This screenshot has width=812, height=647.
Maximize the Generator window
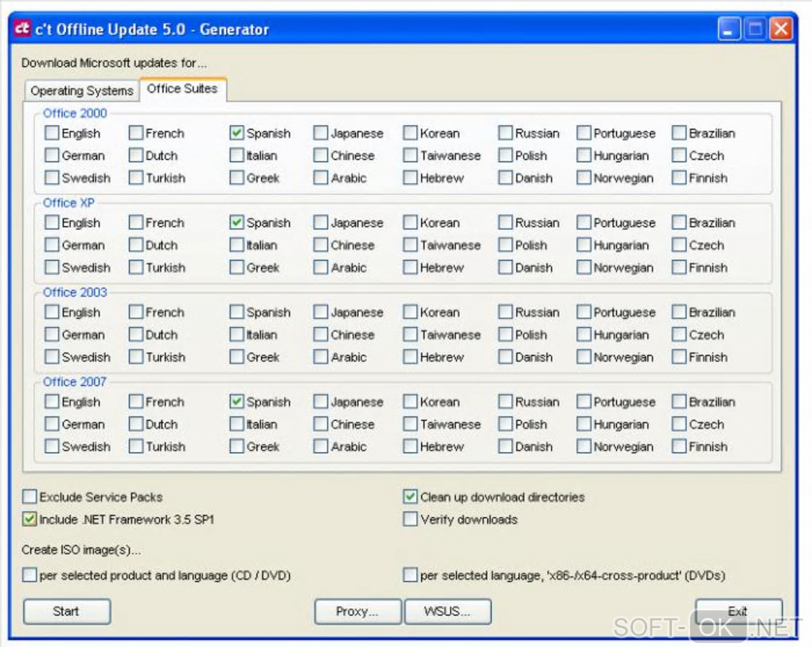[x=755, y=29]
